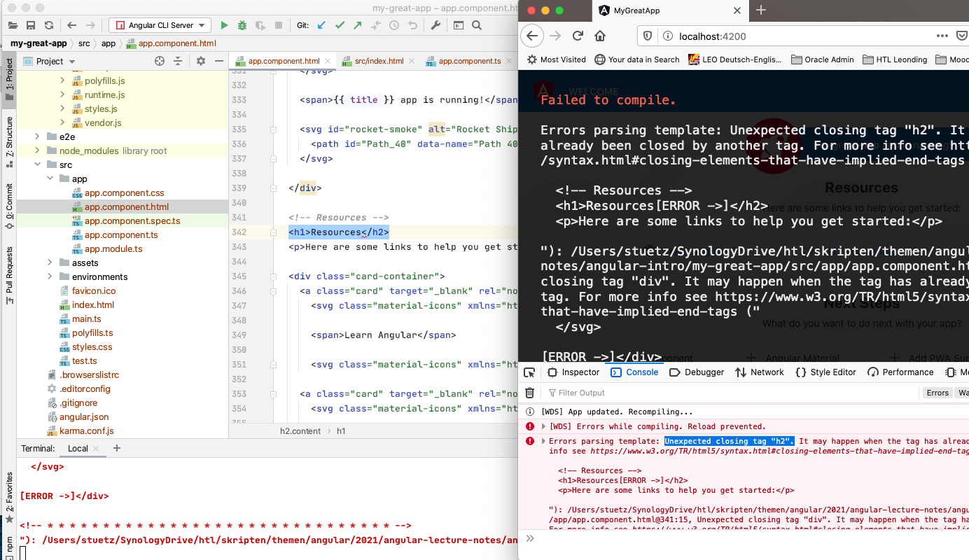The height and width of the screenshot is (560, 969).
Task: Expand the assets folder
Action: click(x=50, y=262)
